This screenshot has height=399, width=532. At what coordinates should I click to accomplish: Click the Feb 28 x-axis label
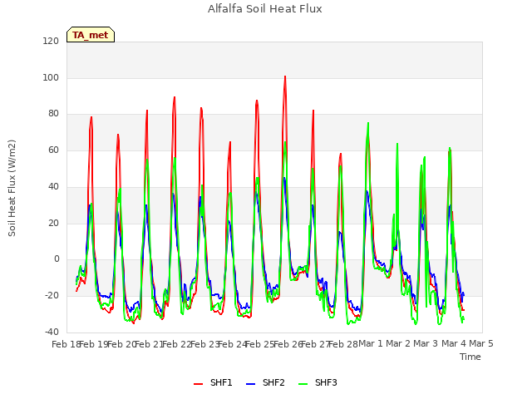(343, 344)
